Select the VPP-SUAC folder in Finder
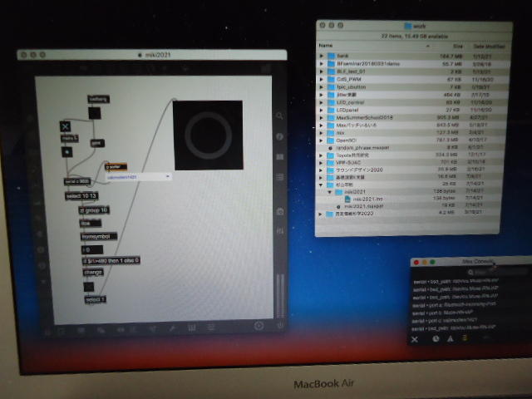Viewport: 532px width, 399px height. tap(410, 163)
